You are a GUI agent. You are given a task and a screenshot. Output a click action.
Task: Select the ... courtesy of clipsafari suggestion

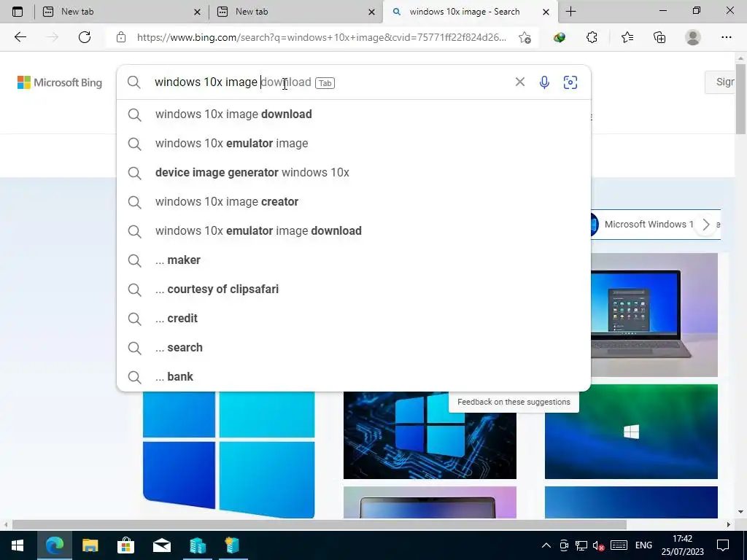coord(354,289)
